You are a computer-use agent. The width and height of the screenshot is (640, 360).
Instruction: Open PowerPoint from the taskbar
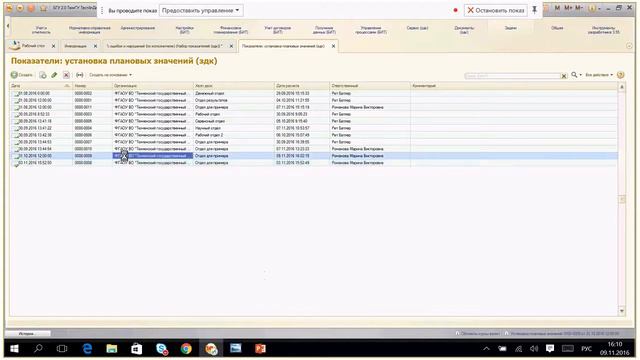[x=260, y=349]
